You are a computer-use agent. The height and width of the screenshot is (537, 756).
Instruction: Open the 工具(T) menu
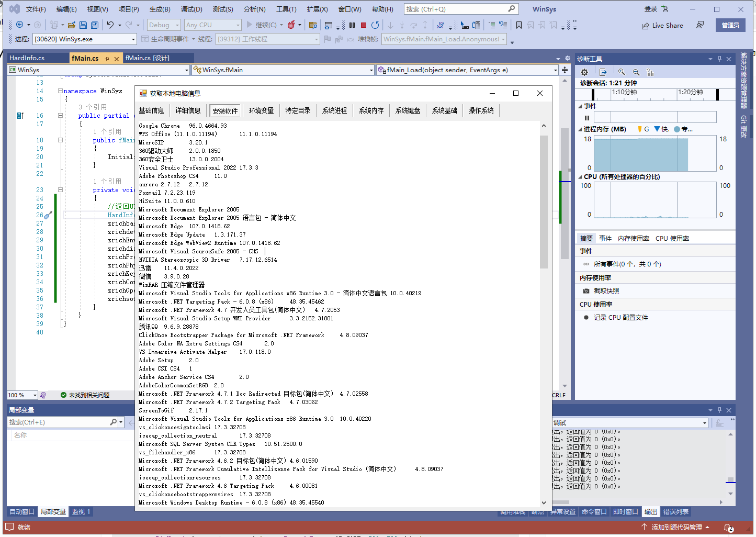point(286,9)
